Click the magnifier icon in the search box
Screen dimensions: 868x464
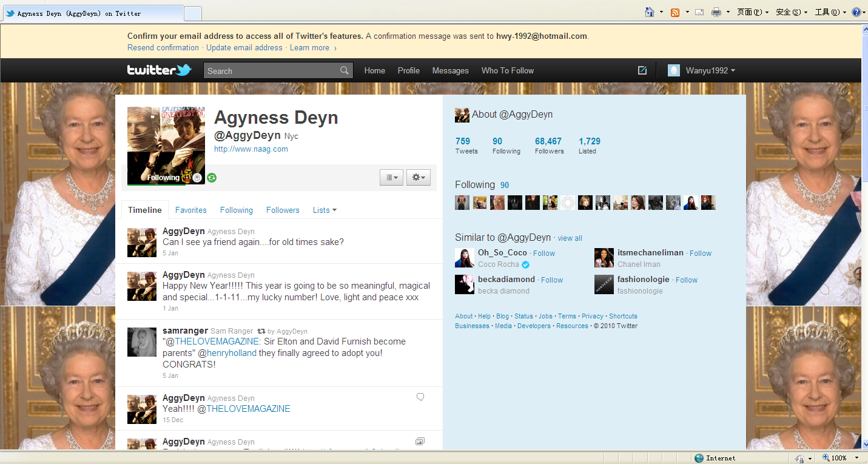[x=345, y=70]
